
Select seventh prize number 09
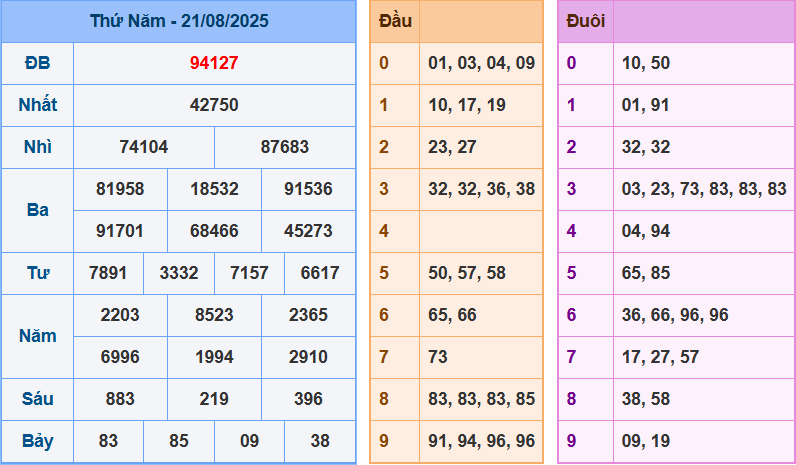pos(249,441)
